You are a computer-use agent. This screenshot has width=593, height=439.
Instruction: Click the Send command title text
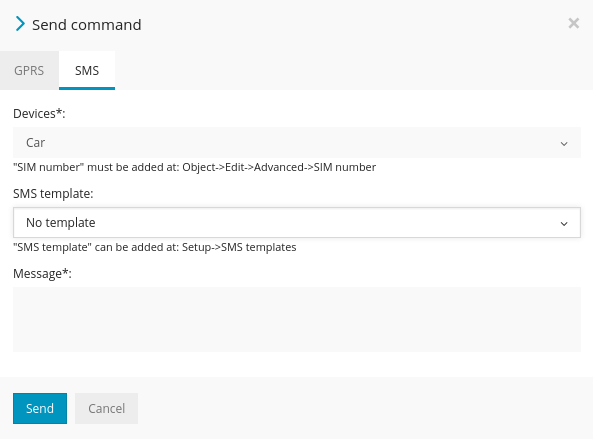(87, 25)
